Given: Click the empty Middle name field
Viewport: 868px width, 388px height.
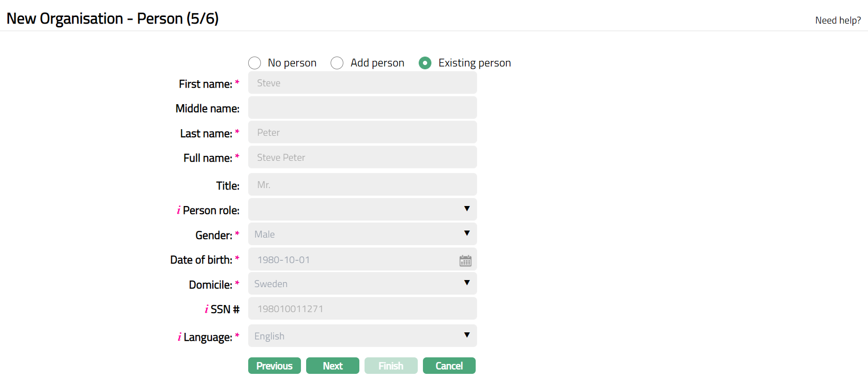Looking at the screenshot, I should pos(362,108).
